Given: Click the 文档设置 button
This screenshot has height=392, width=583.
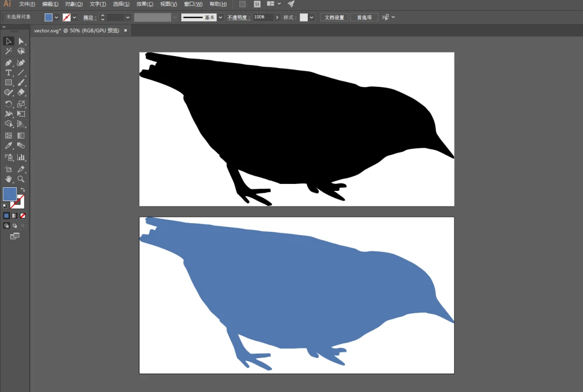Looking at the screenshot, I should coord(334,17).
